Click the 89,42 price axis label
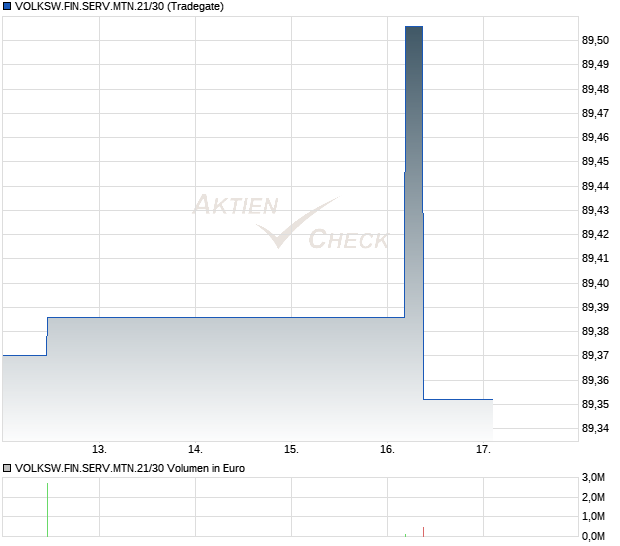620x546 pixels. [x=595, y=234]
